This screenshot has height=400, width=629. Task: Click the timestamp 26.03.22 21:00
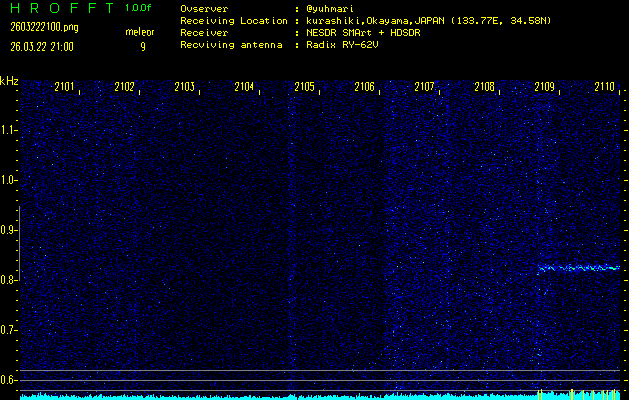[x=42, y=47]
